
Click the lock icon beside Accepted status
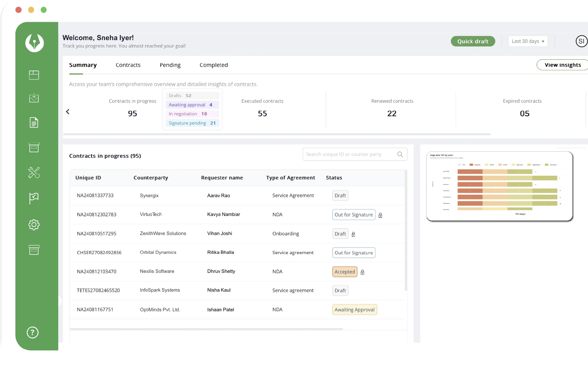(x=362, y=272)
